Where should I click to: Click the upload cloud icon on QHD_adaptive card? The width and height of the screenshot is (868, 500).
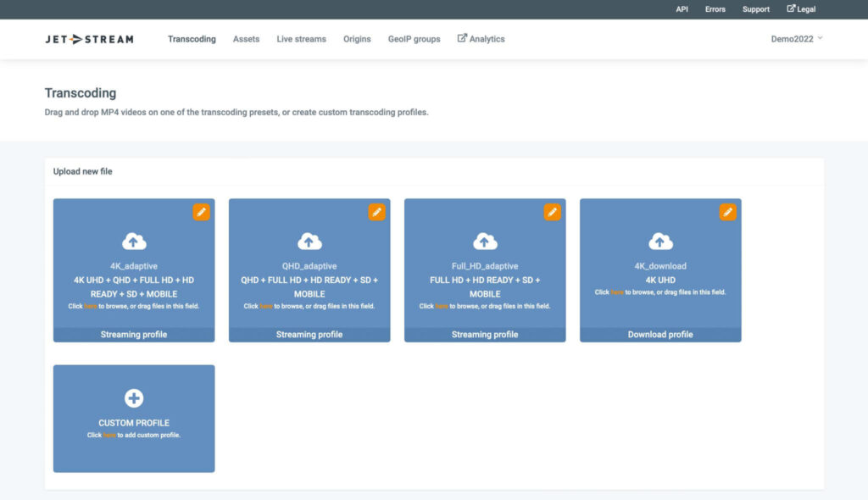click(309, 242)
